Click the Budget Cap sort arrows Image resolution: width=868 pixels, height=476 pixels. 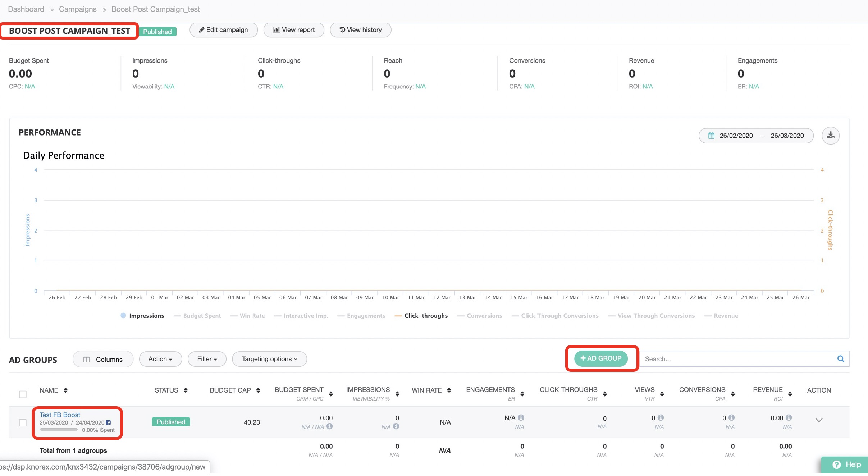tap(258, 390)
